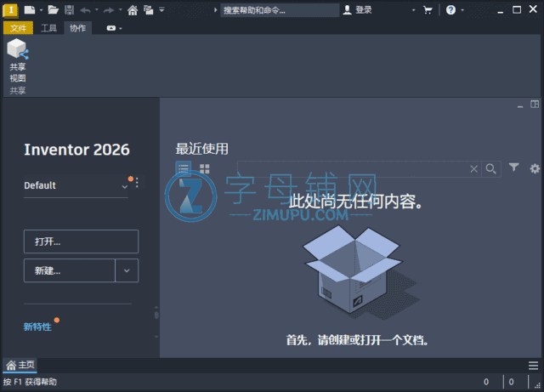Screen dimensions: 544x392
Task: Expand the 新建 template dropdown chevron
Action: [127, 270]
